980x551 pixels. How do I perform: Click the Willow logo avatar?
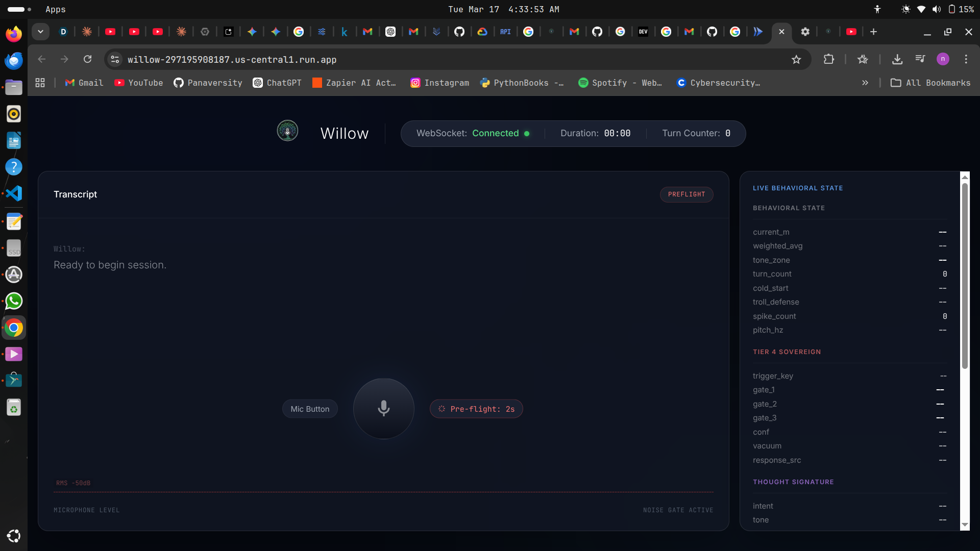(287, 131)
